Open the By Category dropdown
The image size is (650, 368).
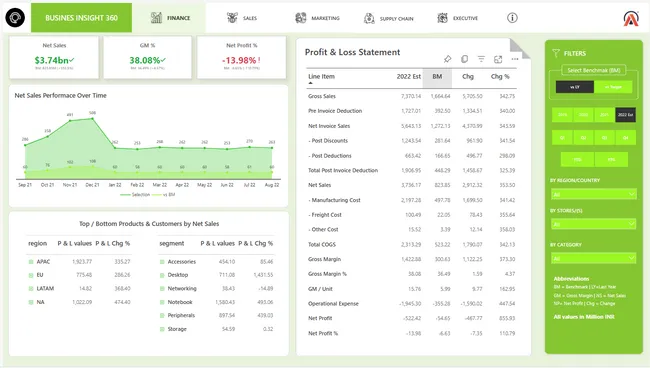point(594,259)
